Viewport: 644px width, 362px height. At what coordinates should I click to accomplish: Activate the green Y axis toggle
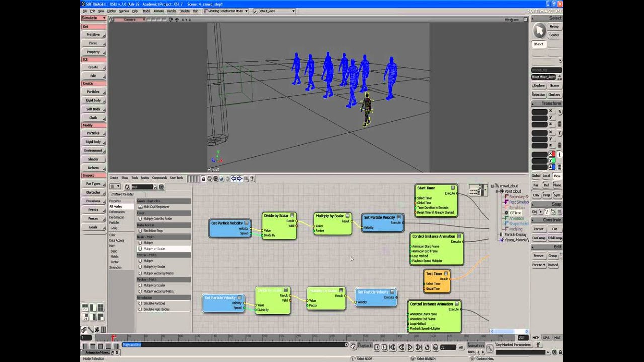pyautogui.click(x=552, y=160)
